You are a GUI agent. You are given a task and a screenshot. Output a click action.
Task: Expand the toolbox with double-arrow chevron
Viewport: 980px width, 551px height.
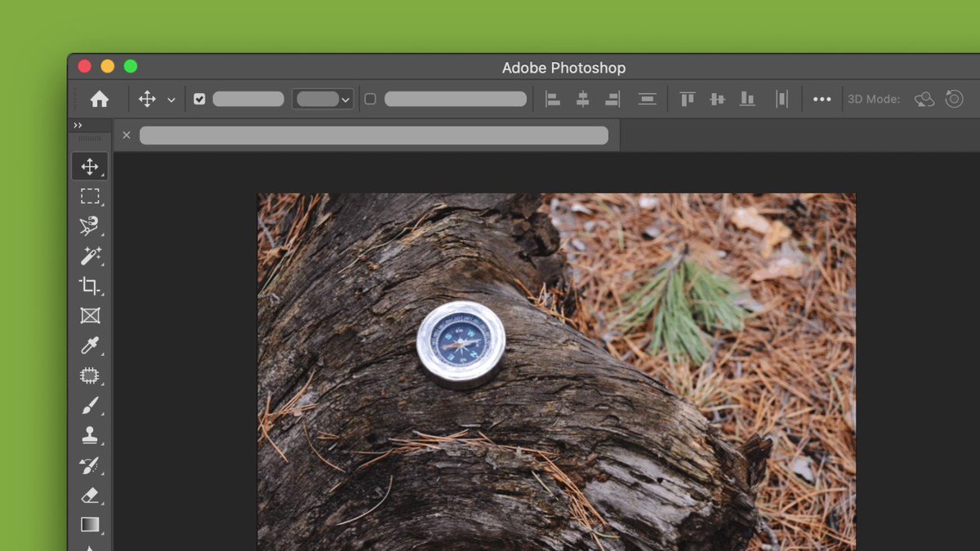pos(78,125)
